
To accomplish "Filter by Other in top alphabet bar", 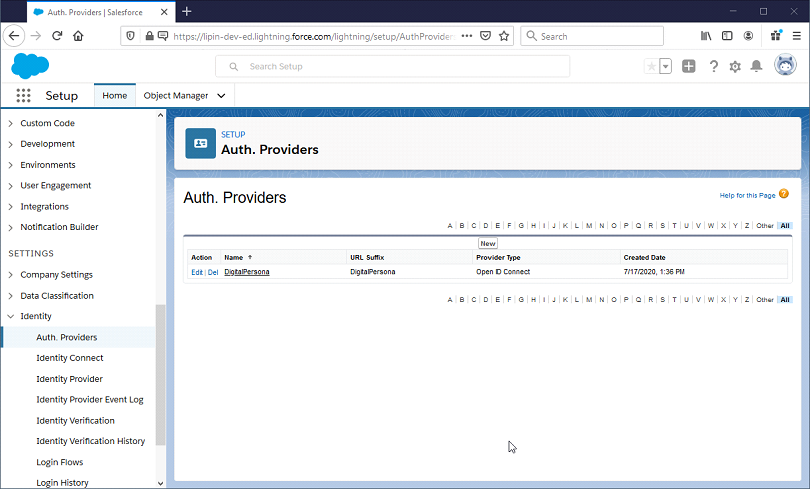I will (x=765, y=226).
